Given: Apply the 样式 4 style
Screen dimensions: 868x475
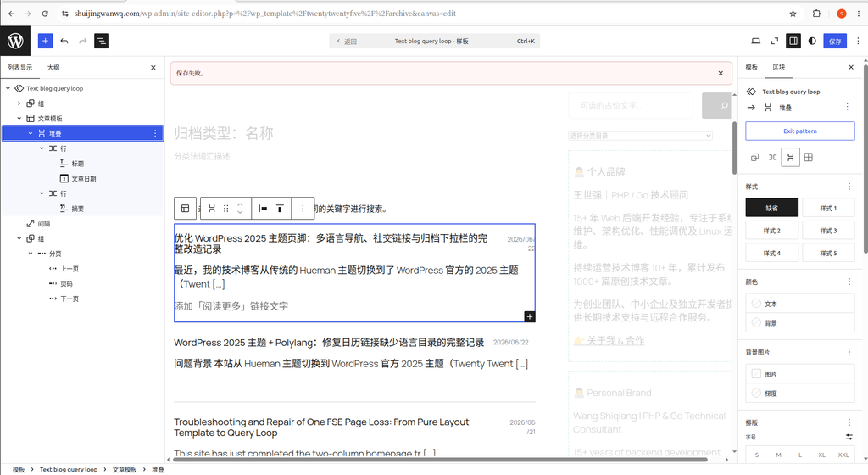Looking at the screenshot, I should coord(771,253).
